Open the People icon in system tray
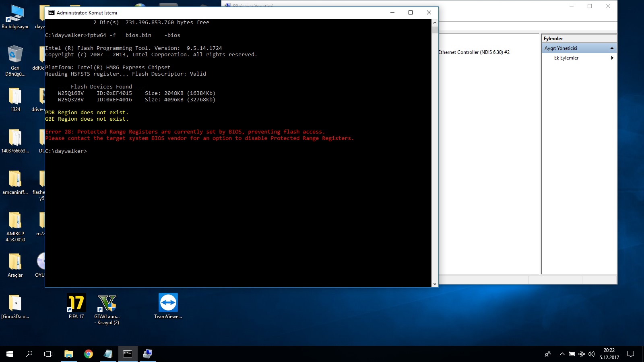 548,354
